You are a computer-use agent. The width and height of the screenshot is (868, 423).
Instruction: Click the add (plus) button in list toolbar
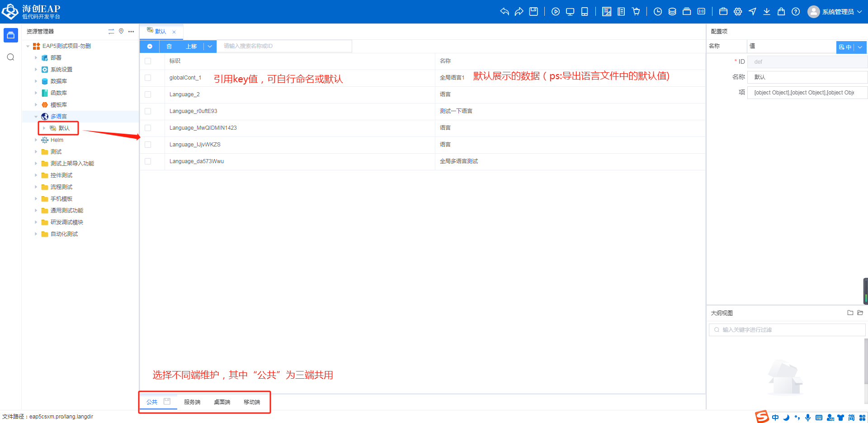coord(150,46)
